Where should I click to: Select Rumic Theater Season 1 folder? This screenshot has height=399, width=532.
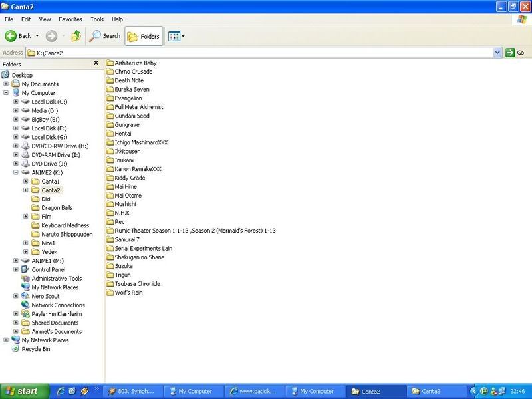pos(191,231)
